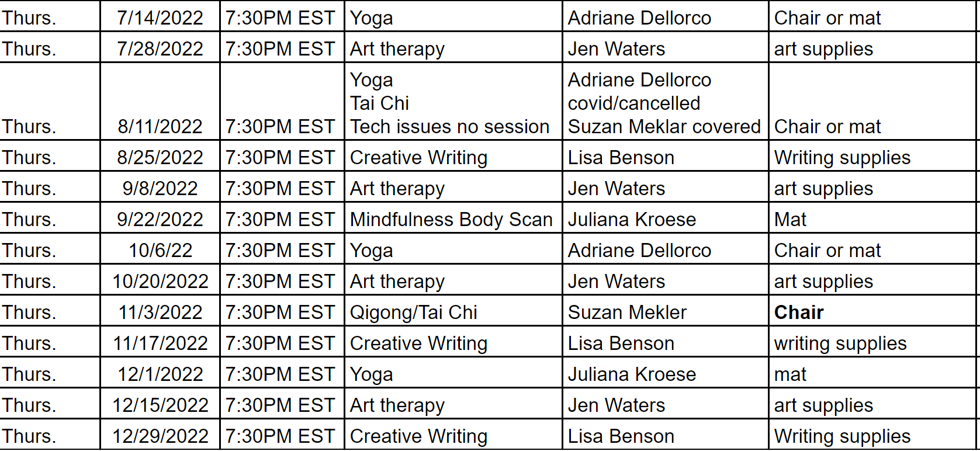
Task: Select Juliana Kroese in the 12/1/2022 row
Action: tap(632, 374)
